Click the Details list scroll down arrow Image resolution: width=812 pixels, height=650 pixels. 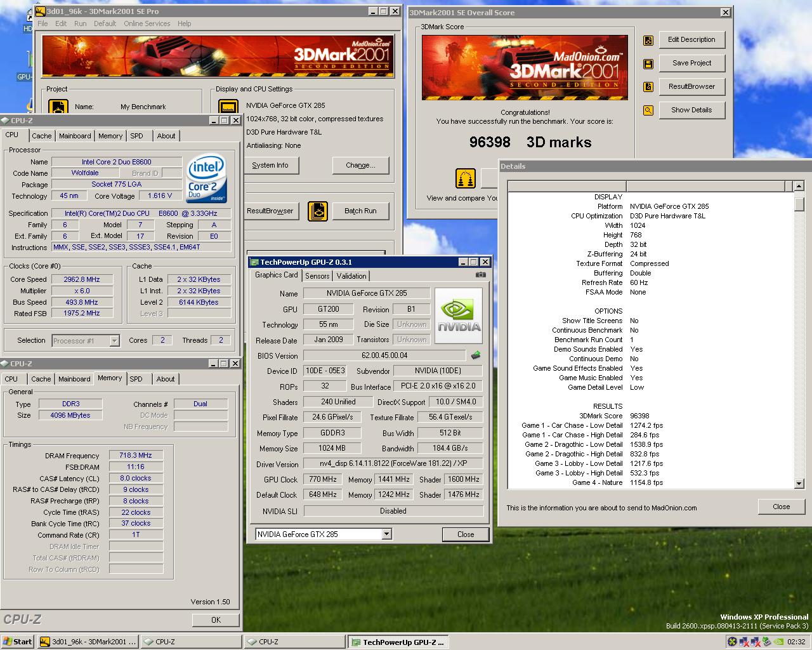pos(799,483)
